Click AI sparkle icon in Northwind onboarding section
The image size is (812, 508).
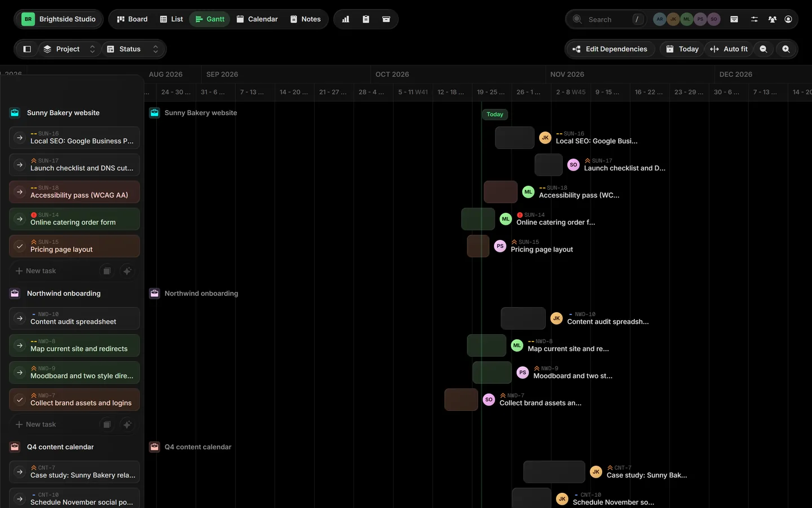click(x=127, y=424)
